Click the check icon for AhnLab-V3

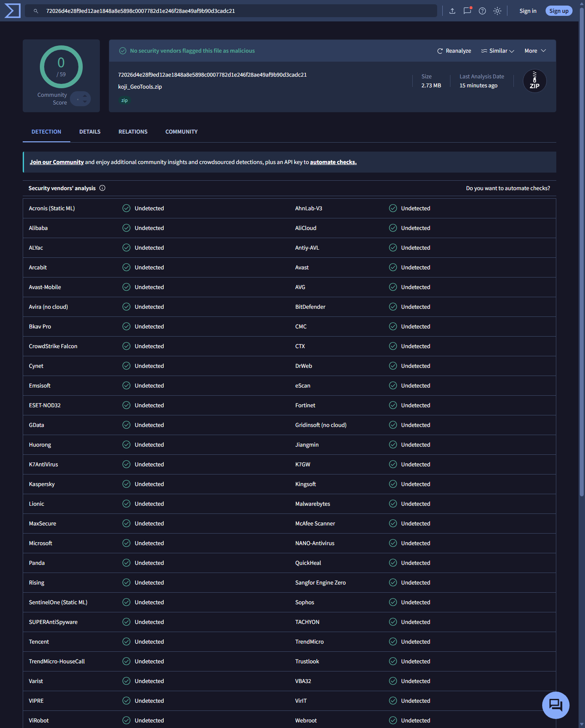[393, 208]
